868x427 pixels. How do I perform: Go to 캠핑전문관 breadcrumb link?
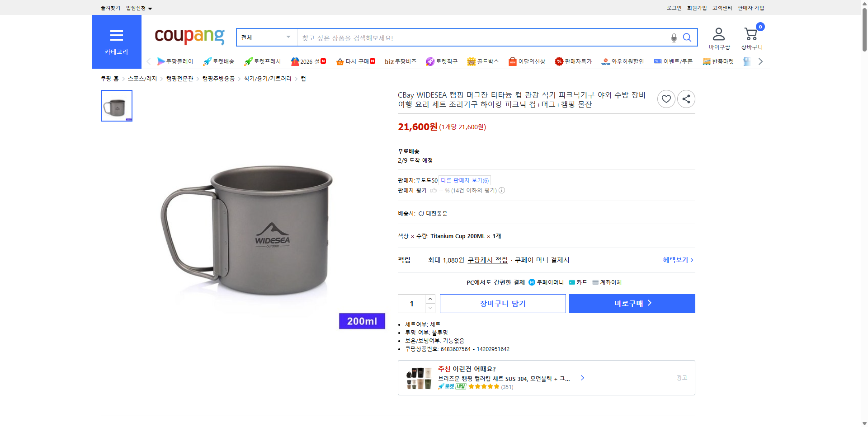[179, 78]
